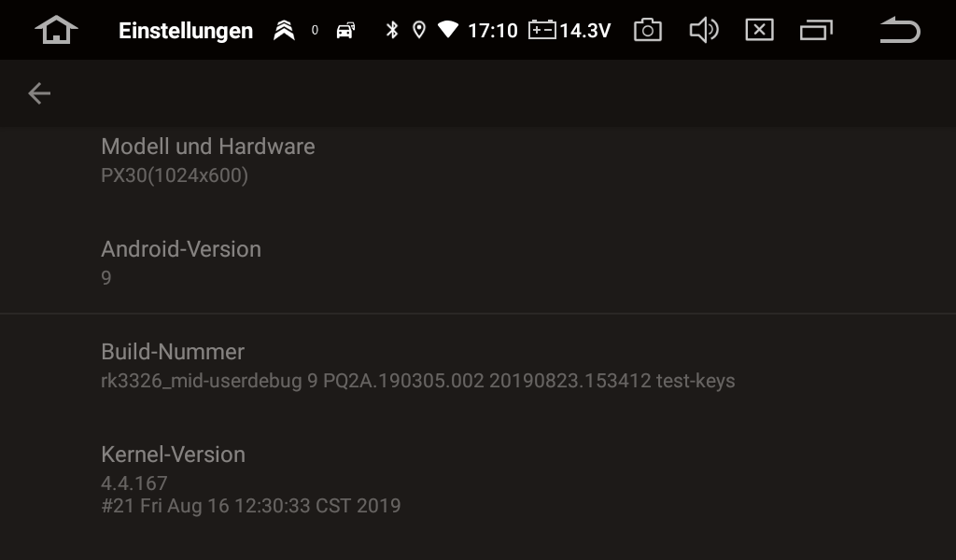Tap the Bluetooth status icon
Screen dimensions: 956x560
[x=392, y=30]
